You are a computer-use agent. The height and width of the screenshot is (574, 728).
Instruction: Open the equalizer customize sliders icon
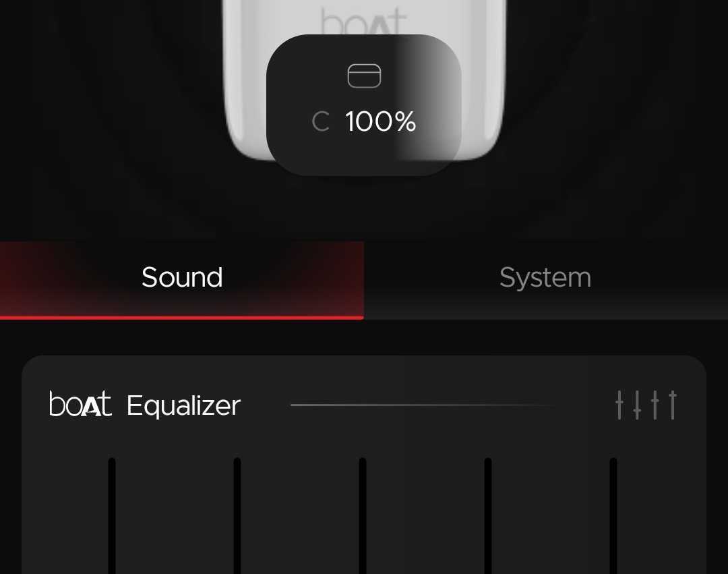coord(646,405)
